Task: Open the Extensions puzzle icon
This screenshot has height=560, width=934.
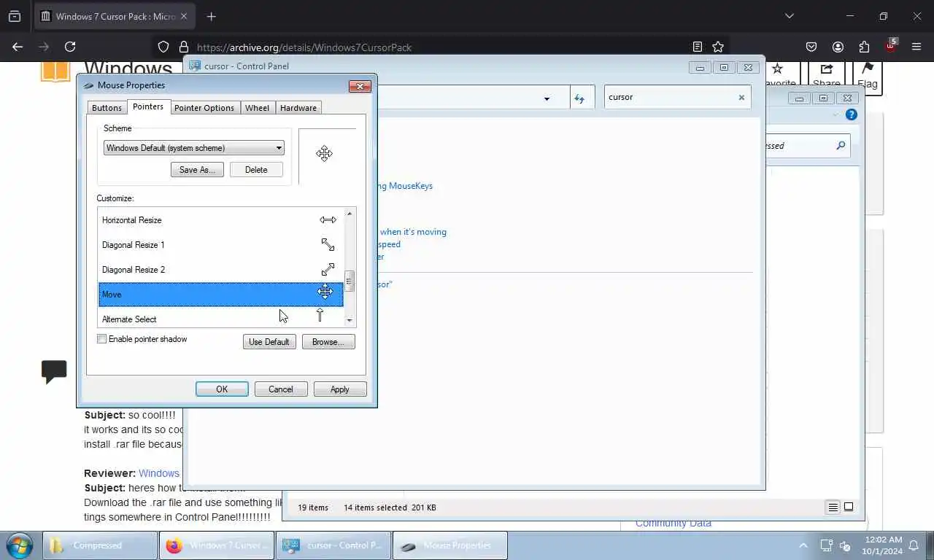Action: pyautogui.click(x=864, y=47)
